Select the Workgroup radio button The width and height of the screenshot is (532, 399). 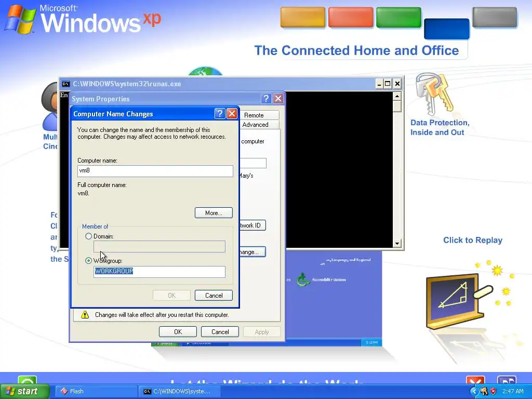click(x=88, y=261)
